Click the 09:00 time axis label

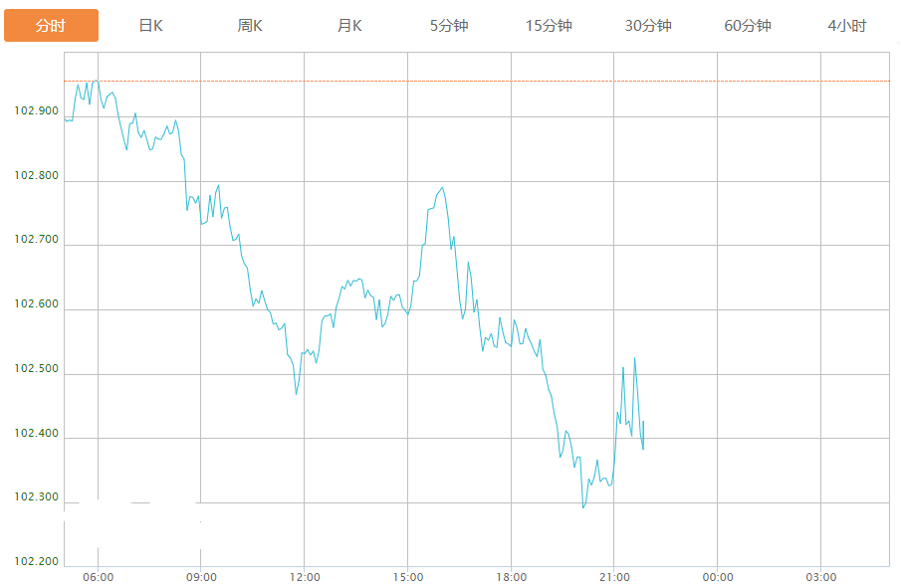(x=201, y=577)
